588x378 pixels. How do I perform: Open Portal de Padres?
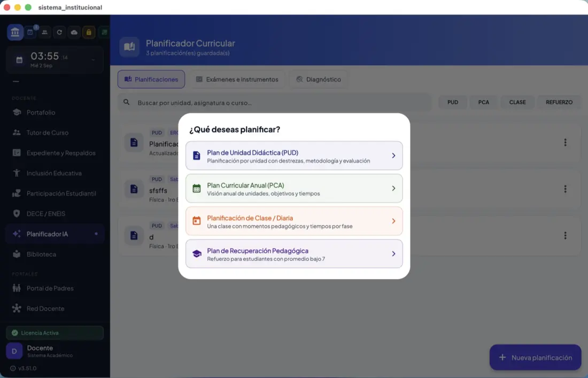[55, 288]
